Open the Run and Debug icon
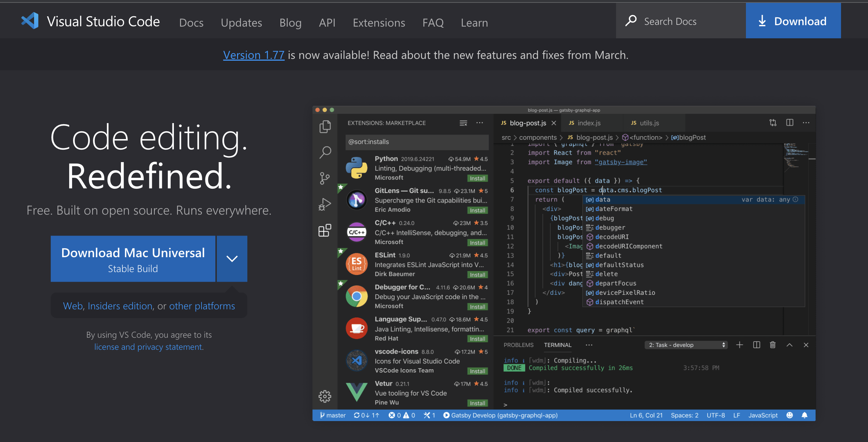 [x=325, y=204]
